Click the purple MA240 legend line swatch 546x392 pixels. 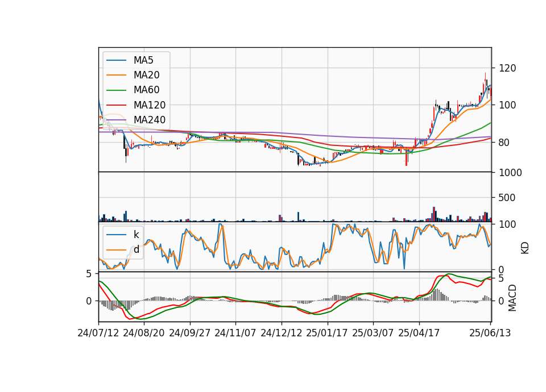click(116, 120)
